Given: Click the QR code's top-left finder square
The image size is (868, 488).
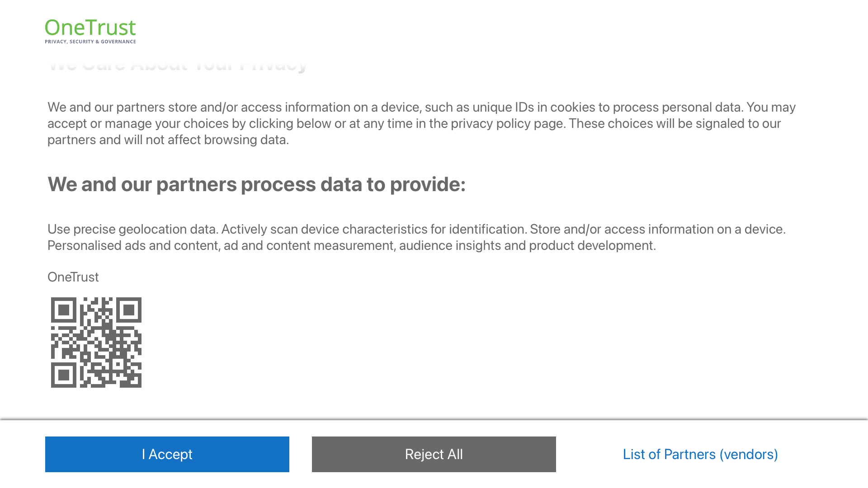Looking at the screenshot, I should pos(64,310).
